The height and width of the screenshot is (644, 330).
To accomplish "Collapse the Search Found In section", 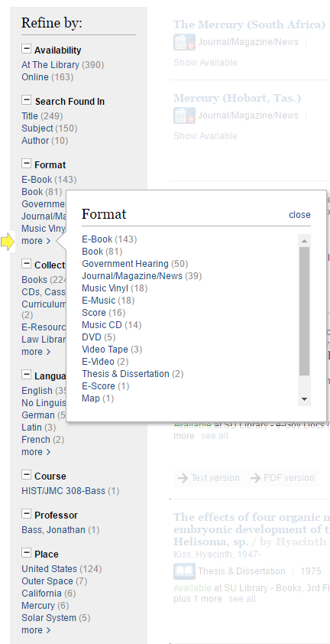I will click(26, 99).
